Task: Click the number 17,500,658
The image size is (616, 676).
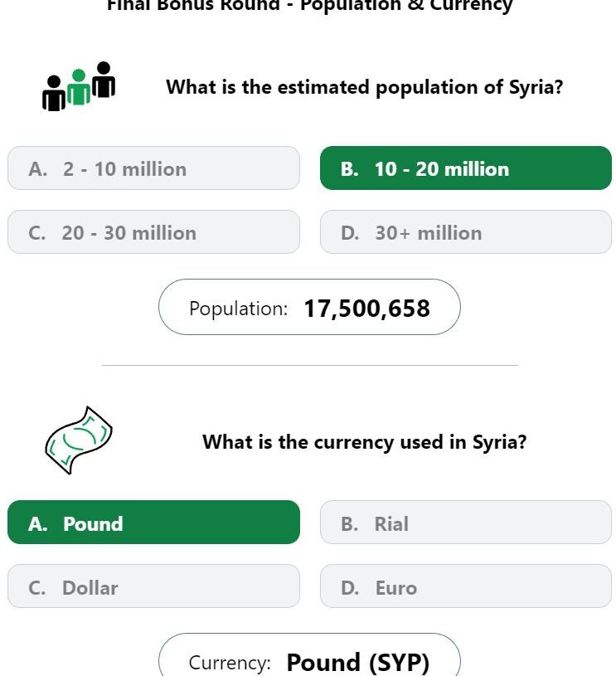Action: tap(366, 309)
